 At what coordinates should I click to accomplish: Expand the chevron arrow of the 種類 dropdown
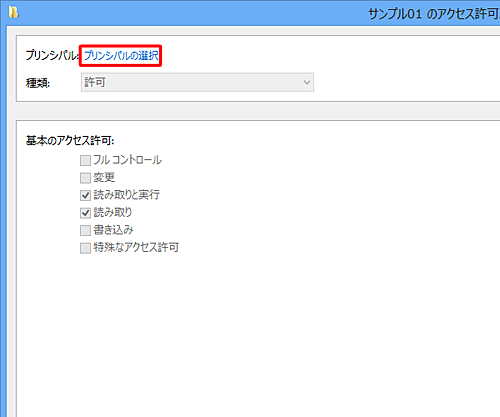click(307, 82)
